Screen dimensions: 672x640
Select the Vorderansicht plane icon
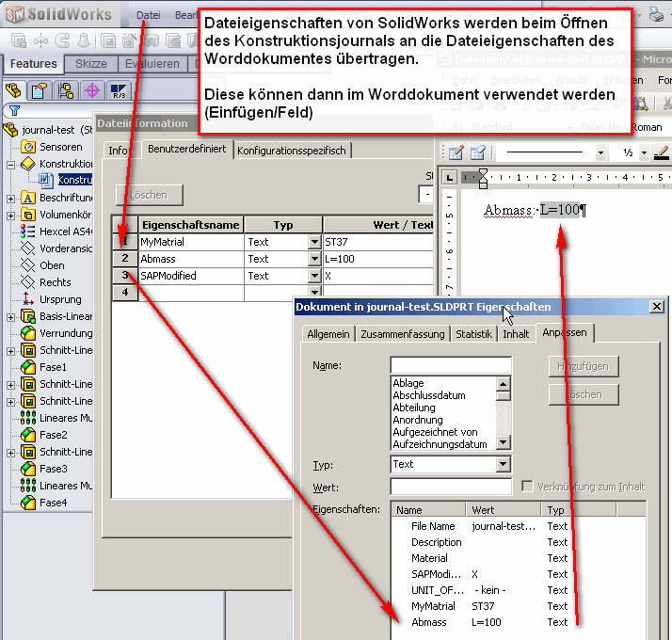pos(28,248)
